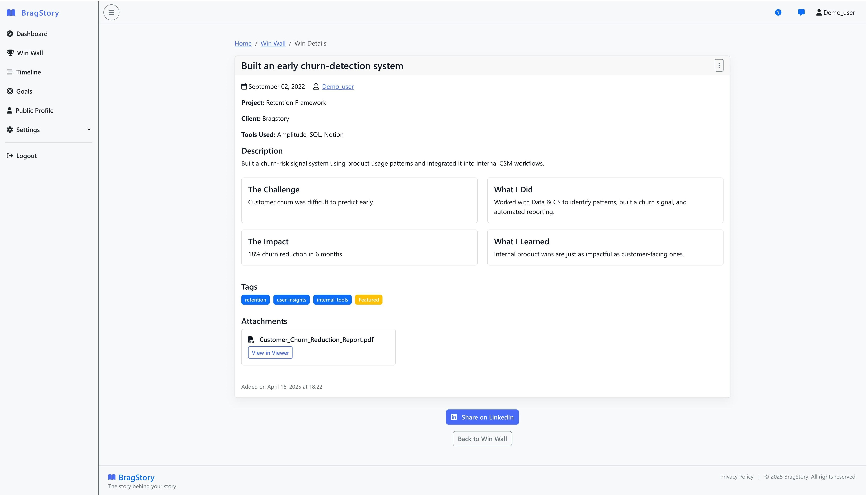
Task: Click the yellow Featured badge
Action: tap(368, 300)
